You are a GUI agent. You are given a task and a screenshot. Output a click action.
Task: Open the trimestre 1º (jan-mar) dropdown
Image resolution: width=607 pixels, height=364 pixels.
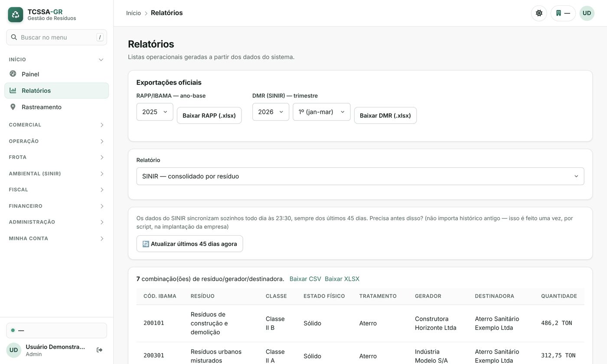click(321, 112)
